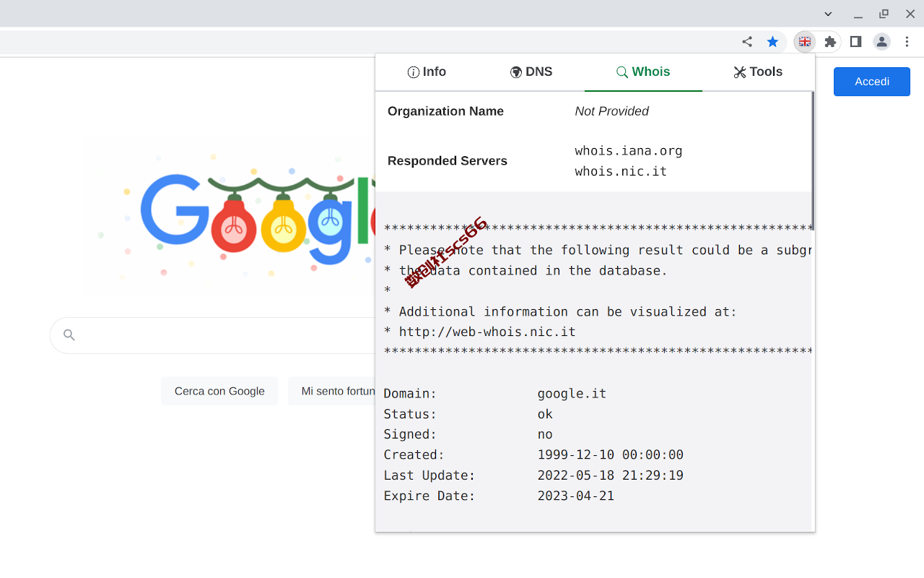Click the Expire Date value 2023-04-21
Image resolution: width=924 pixels, height=578 pixels.
[x=575, y=496]
